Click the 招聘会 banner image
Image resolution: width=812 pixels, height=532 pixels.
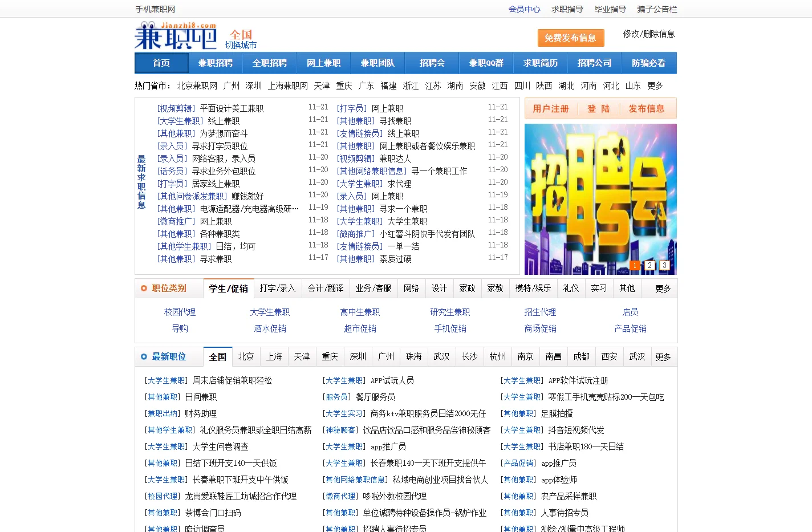(x=600, y=199)
